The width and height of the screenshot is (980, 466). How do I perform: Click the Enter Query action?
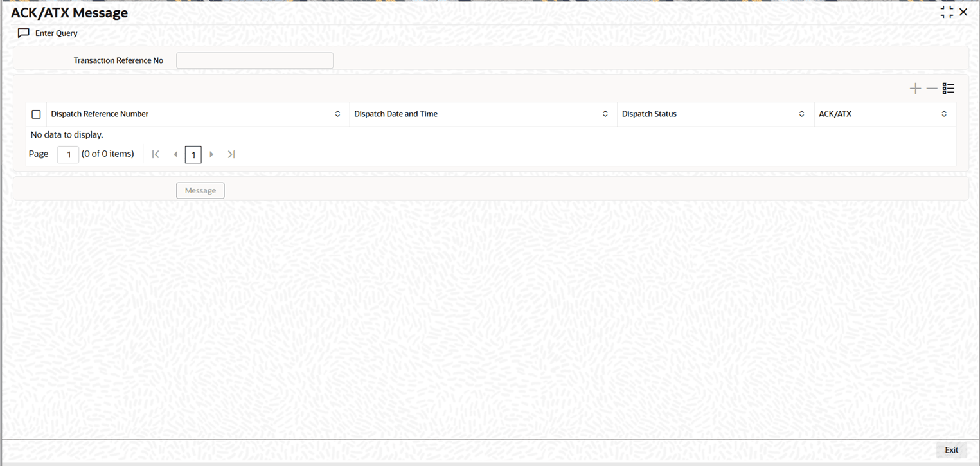click(57, 33)
